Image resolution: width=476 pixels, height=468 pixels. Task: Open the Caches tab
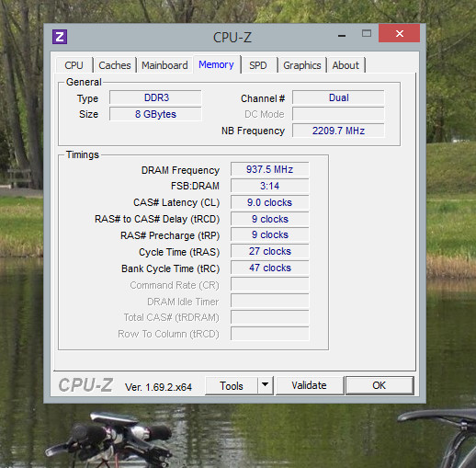115,65
